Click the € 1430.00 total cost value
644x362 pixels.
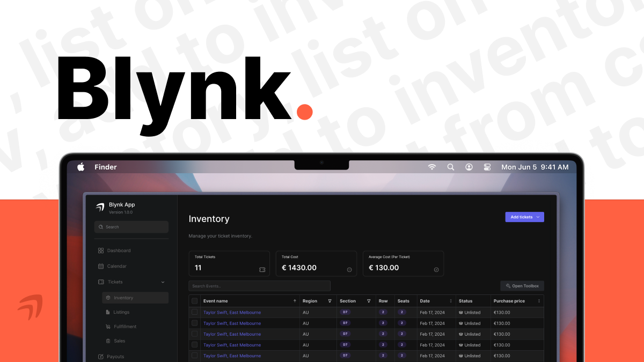pyautogui.click(x=299, y=268)
